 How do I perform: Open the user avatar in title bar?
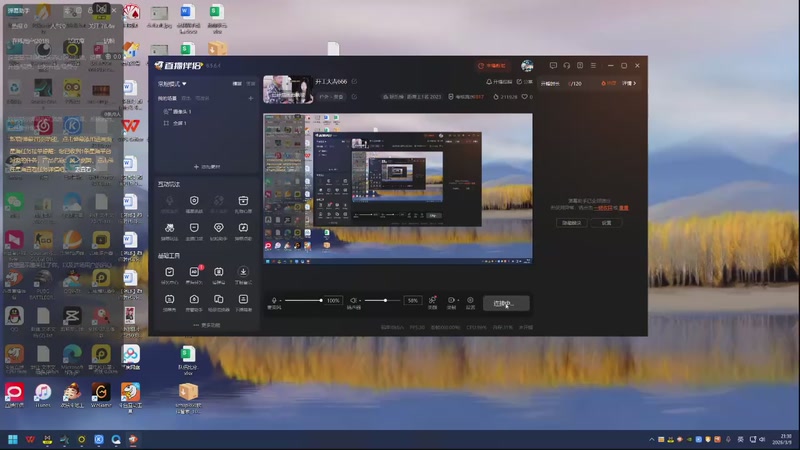point(527,65)
